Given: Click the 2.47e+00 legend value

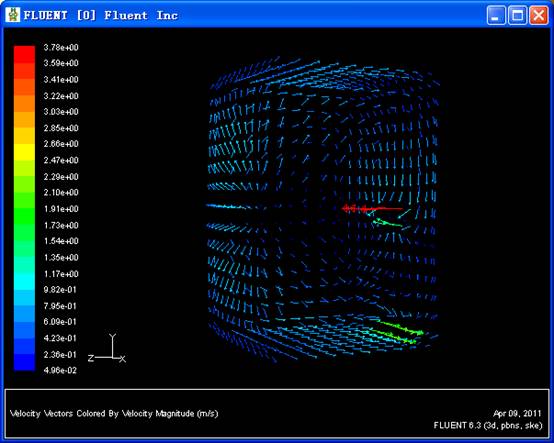Looking at the screenshot, I should pos(61,160).
